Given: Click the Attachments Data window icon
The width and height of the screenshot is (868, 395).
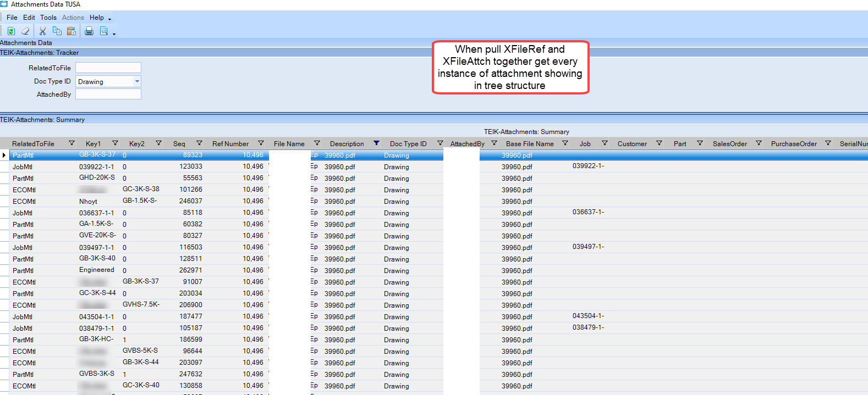Looking at the screenshot, I should [4, 4].
